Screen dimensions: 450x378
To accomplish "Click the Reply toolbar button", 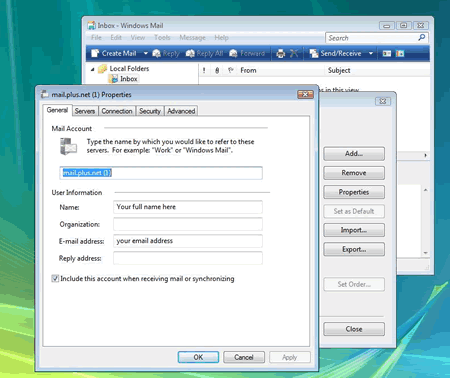I will [x=166, y=53].
